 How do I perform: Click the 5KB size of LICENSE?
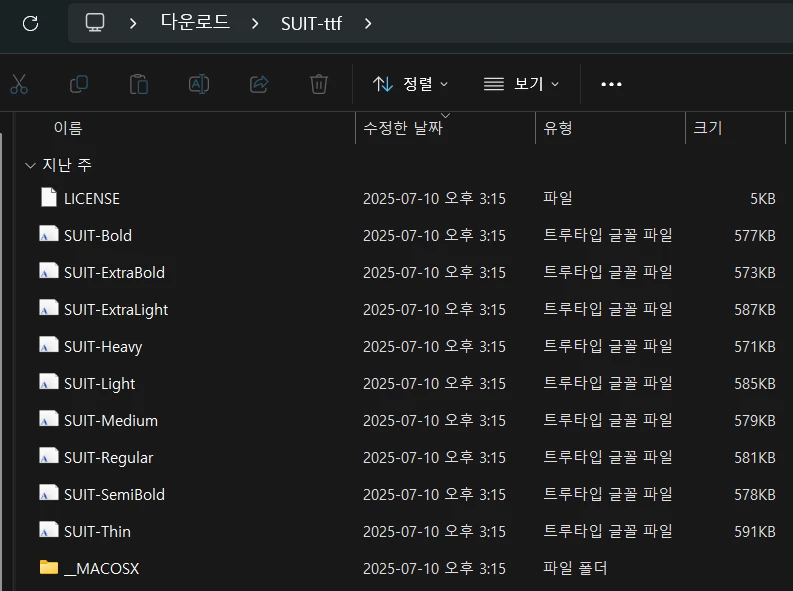[763, 199]
